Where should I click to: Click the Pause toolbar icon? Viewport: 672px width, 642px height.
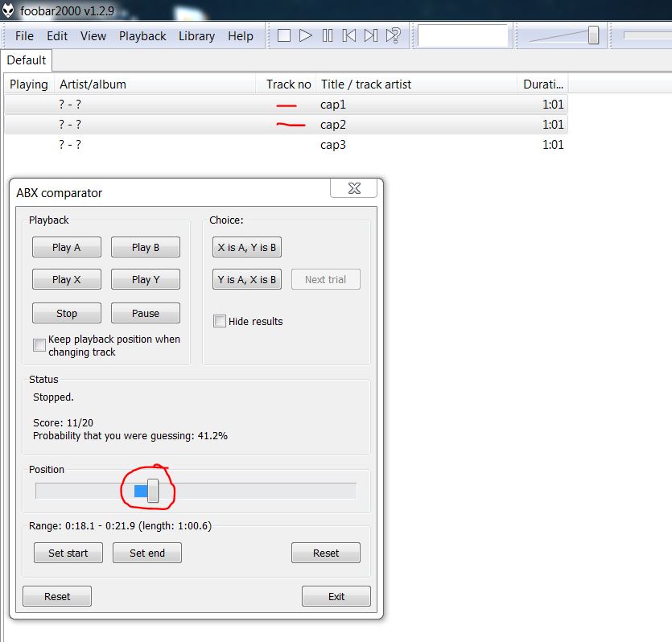click(328, 35)
